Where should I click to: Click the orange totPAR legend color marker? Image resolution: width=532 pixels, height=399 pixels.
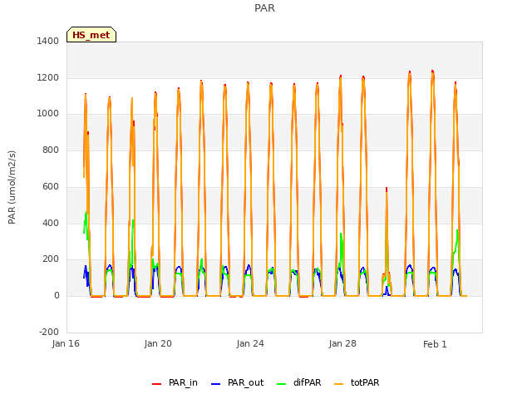coord(338,384)
